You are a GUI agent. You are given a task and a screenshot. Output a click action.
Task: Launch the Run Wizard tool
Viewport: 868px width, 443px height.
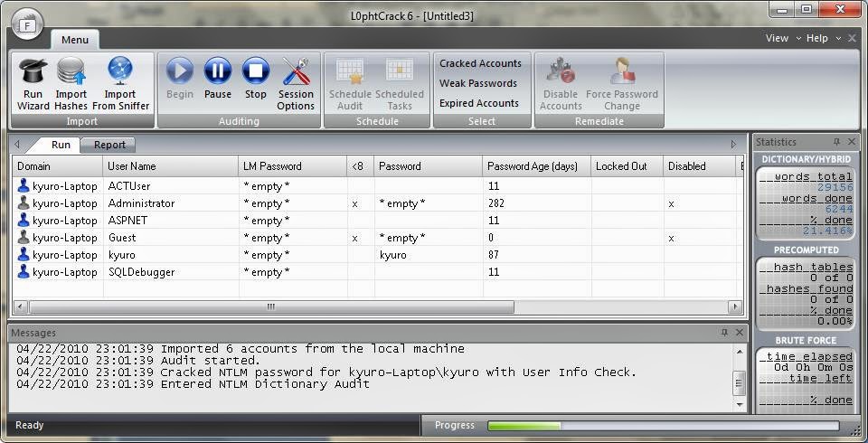click(33, 83)
